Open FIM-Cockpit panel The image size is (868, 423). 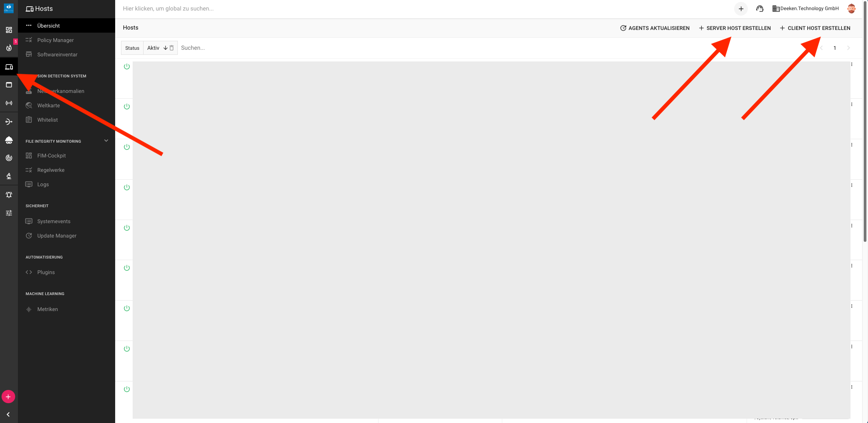[x=51, y=156]
